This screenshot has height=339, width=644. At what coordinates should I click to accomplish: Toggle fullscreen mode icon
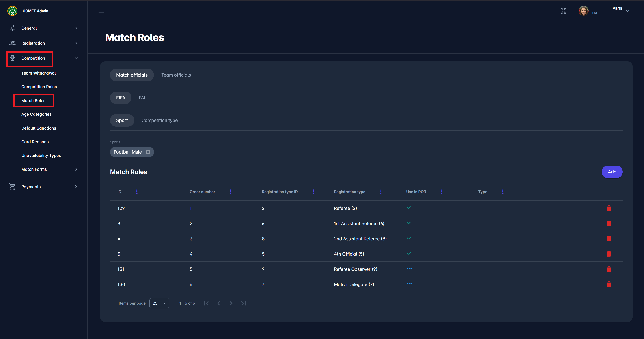pos(563,11)
